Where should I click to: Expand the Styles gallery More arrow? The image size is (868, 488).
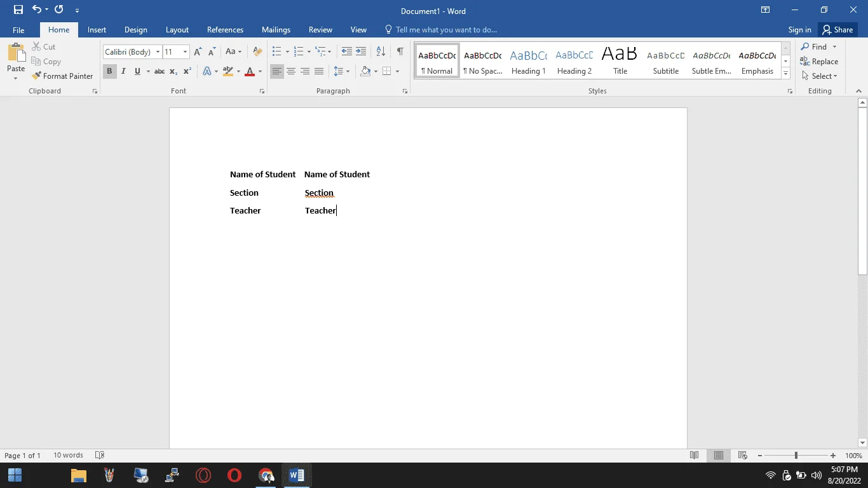tap(786, 74)
